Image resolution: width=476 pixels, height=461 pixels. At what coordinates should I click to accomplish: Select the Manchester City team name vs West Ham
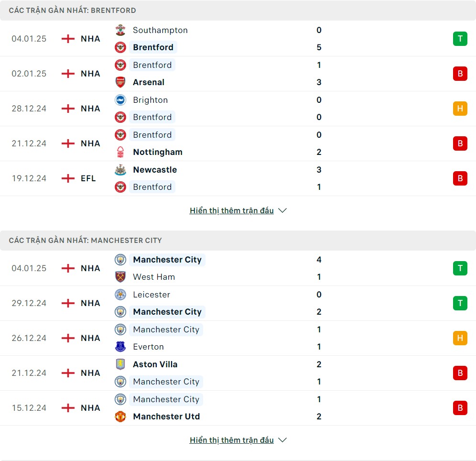[x=167, y=260]
